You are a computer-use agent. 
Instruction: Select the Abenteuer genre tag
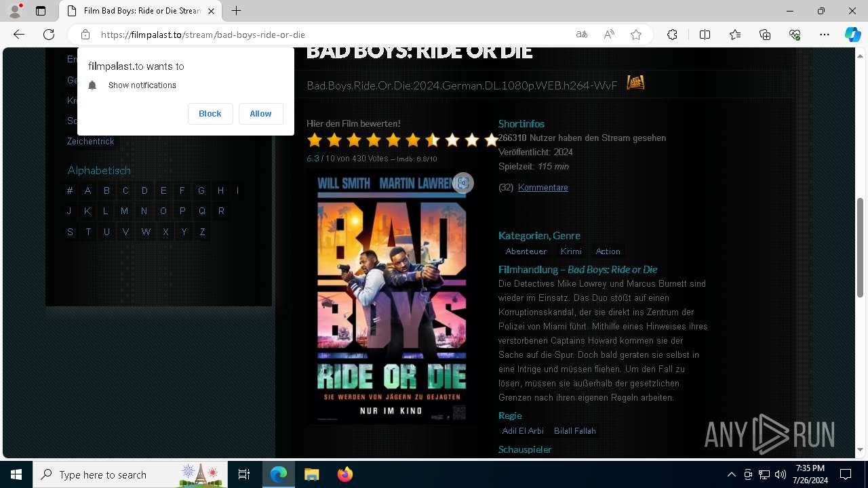coord(526,251)
